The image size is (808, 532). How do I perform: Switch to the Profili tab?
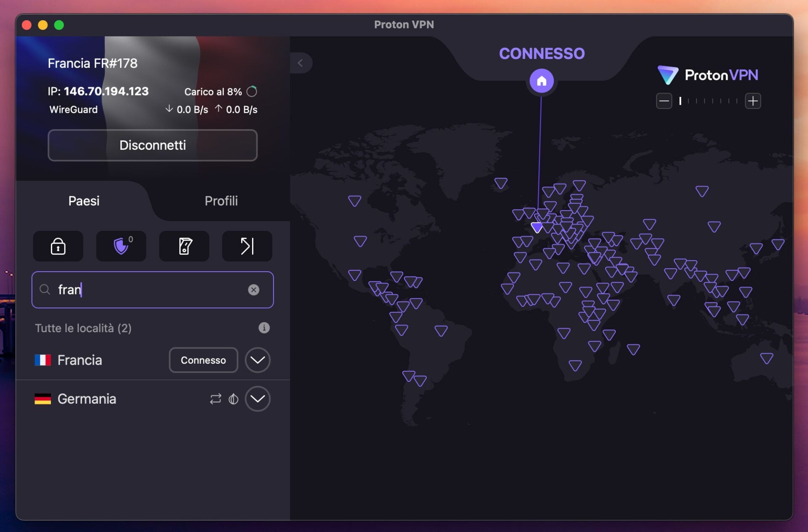click(x=221, y=201)
